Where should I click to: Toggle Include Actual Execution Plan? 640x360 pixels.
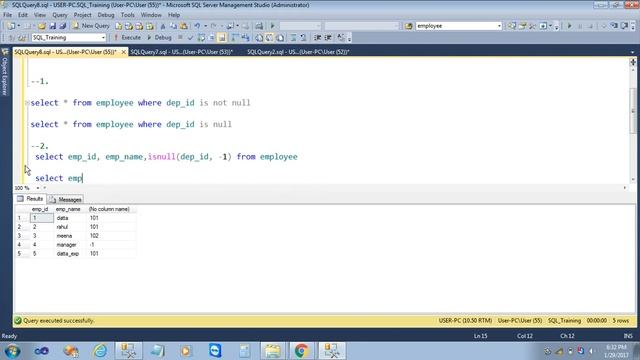235,37
